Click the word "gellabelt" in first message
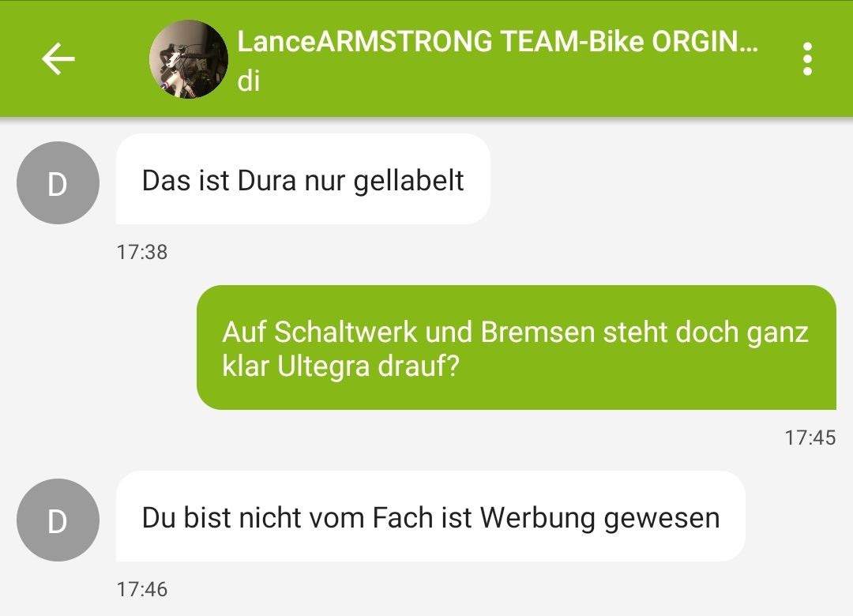The image size is (853, 616). click(408, 182)
